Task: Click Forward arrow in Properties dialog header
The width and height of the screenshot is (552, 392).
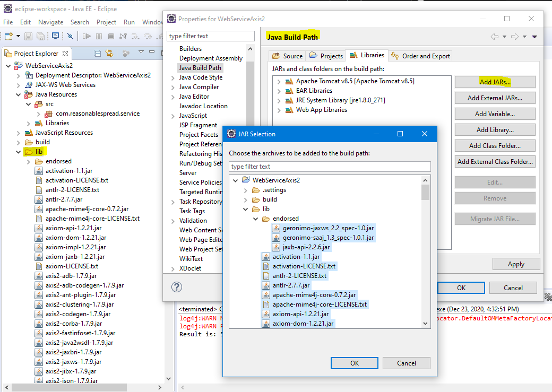Action: click(515, 37)
